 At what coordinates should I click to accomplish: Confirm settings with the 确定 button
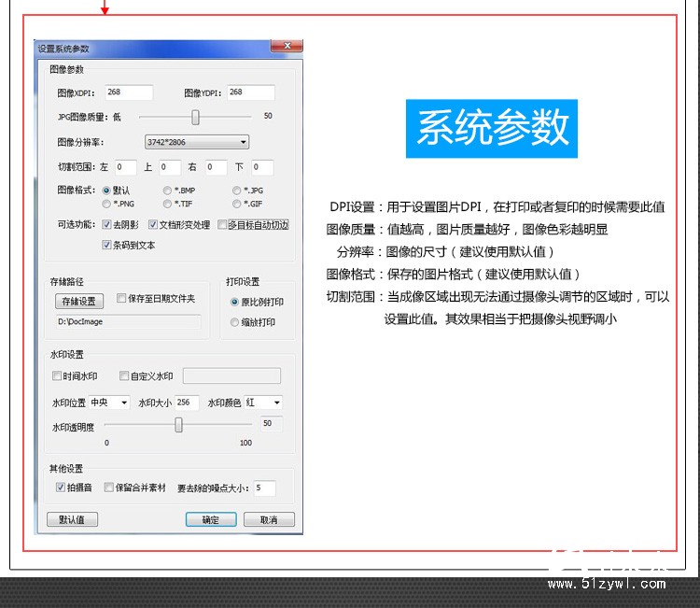click(x=211, y=519)
